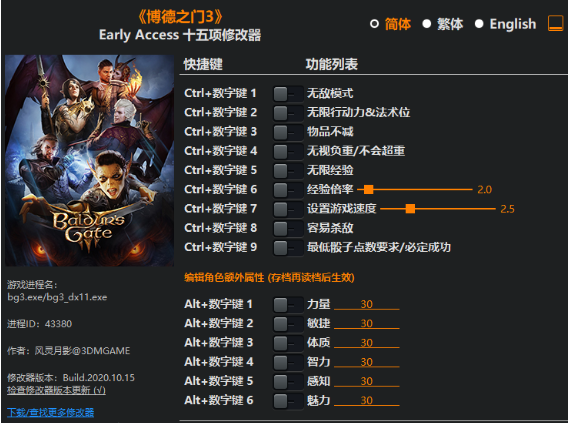The width and height of the screenshot is (568, 423).
Task: Click the 《博德之门3》 title text
Action: point(180,17)
